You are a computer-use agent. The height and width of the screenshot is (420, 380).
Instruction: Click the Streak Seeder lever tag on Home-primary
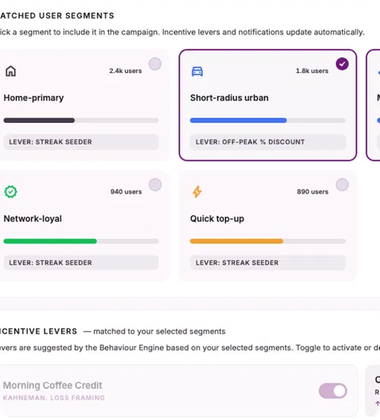point(81,142)
